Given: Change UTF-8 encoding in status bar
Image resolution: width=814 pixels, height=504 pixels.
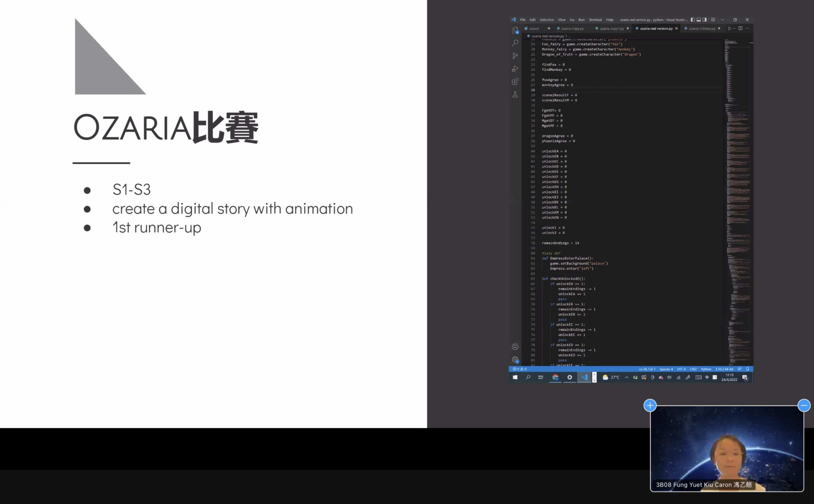Looking at the screenshot, I should click(681, 369).
